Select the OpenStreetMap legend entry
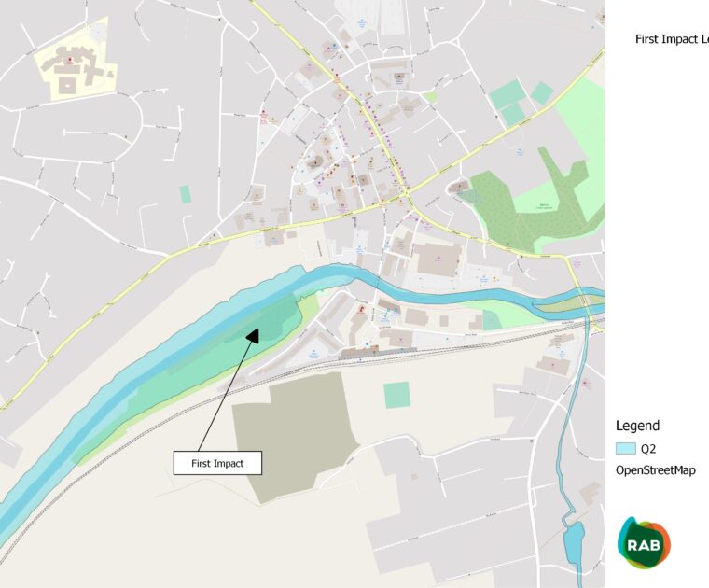Screen dimensions: 709x588 pyautogui.click(x=656, y=470)
